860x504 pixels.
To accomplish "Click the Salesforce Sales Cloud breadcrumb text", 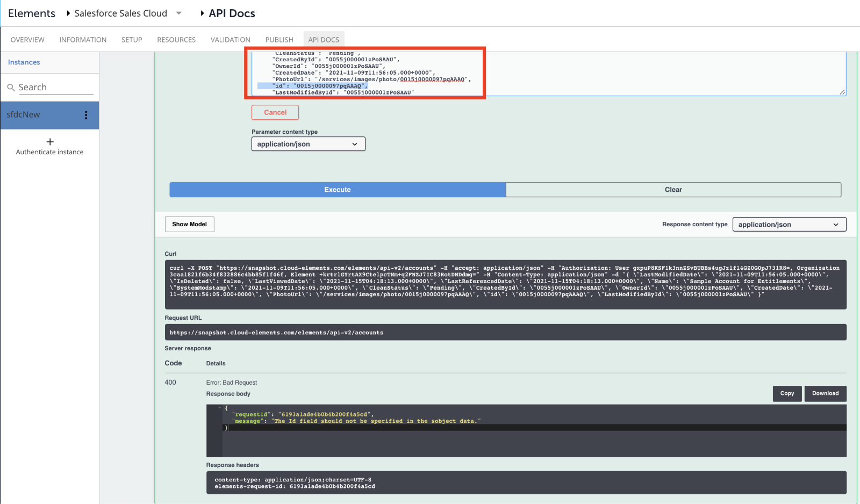I will pos(121,13).
